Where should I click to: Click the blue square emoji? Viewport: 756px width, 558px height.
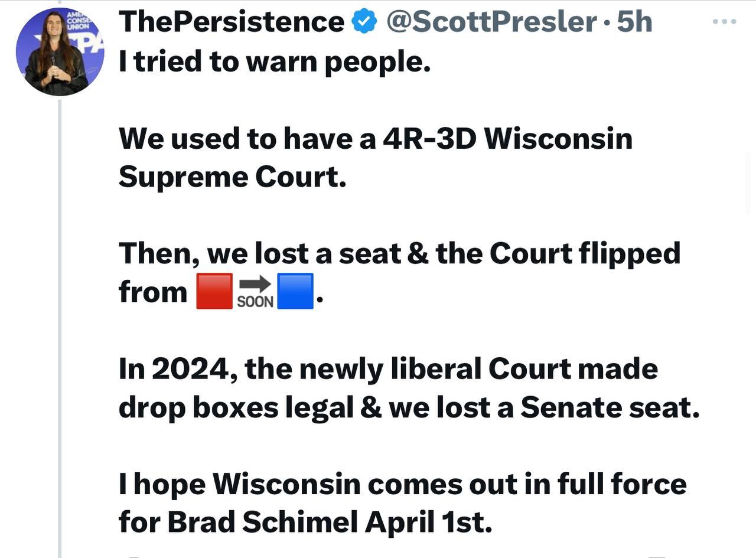pyautogui.click(x=294, y=291)
